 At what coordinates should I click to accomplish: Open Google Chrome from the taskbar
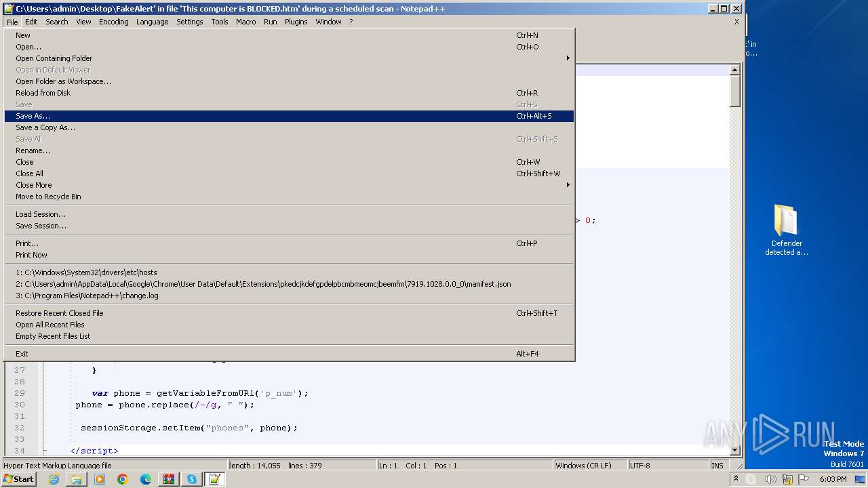pos(123,479)
